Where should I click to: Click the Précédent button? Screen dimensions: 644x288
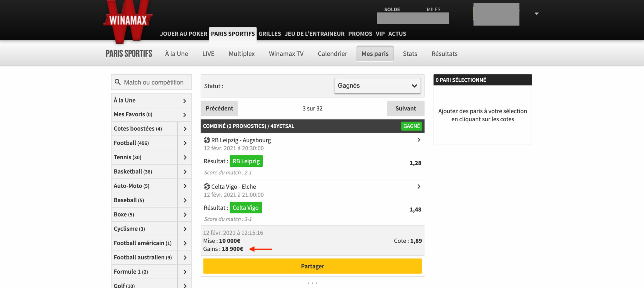[219, 108]
